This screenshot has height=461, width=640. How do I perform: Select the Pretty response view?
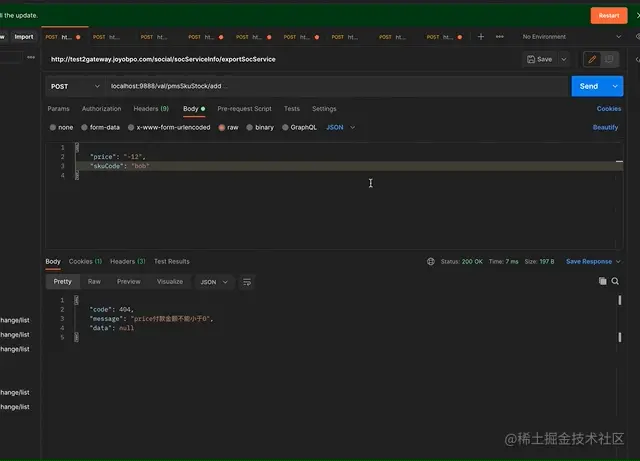click(62, 282)
